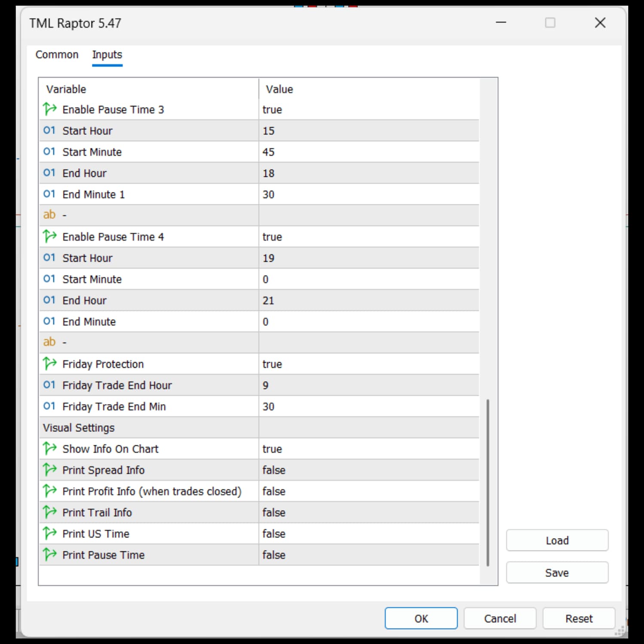This screenshot has width=644, height=644.
Task: Click the boolean icon beside Print Spread Info
Action: [x=50, y=470]
